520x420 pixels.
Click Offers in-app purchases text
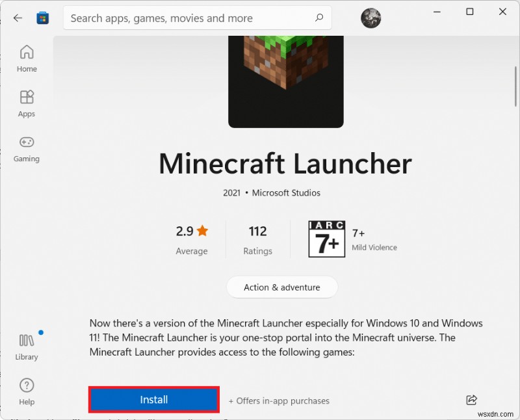click(279, 400)
